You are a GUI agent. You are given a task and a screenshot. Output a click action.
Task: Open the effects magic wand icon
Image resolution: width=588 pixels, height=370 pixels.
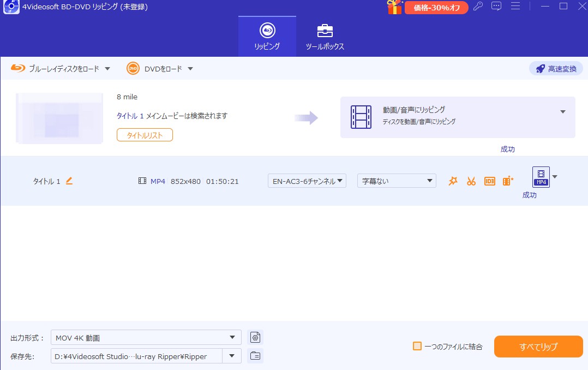tap(453, 181)
